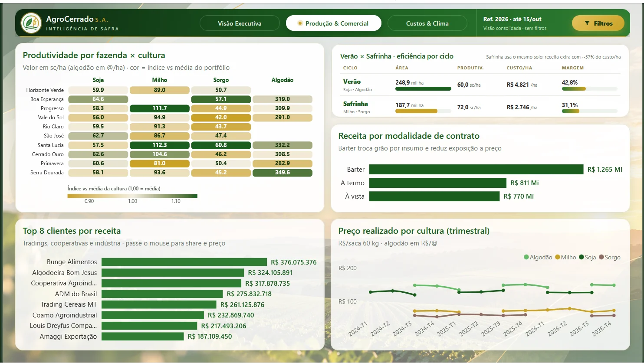Click Primavera Milho cell 81.0
The width and height of the screenshot is (644, 363).
pyautogui.click(x=160, y=164)
